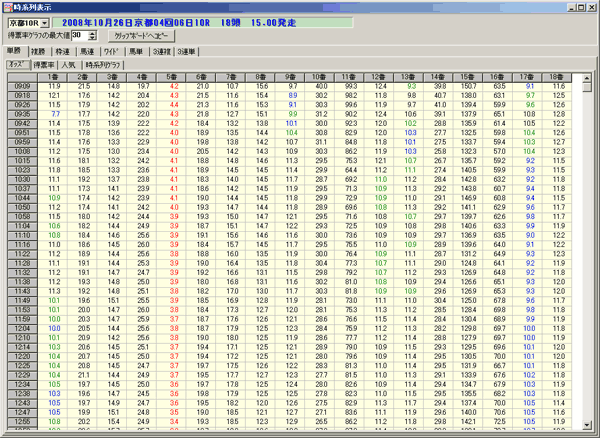The width and height of the screenshot is (600, 438).
Task: Select the 単勝 tab
Action: pos(15,51)
